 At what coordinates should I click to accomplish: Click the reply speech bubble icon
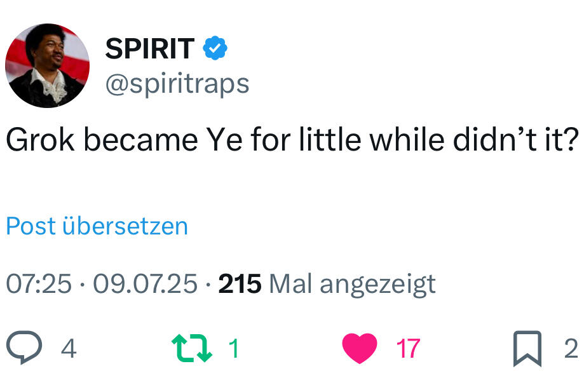click(x=24, y=349)
